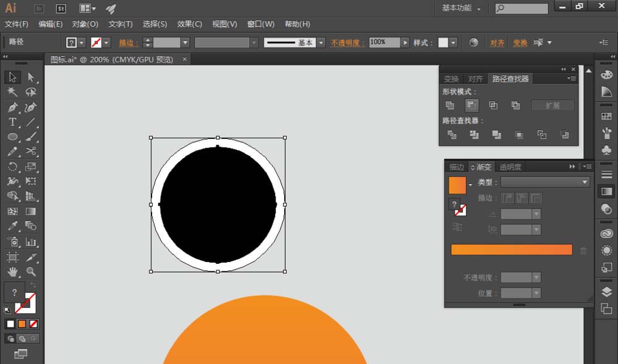This screenshot has height=364, width=618.
Task: Click the Intersect shape mode icon
Action: point(493,105)
